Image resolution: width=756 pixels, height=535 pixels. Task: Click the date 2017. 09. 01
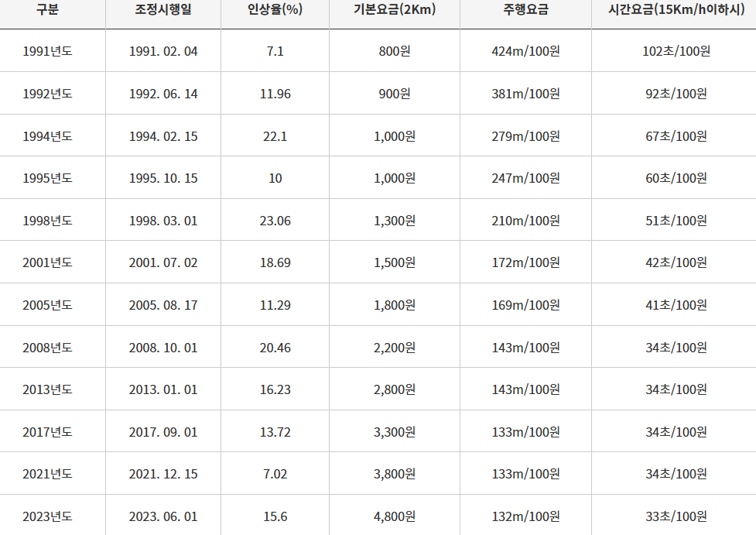click(x=163, y=432)
